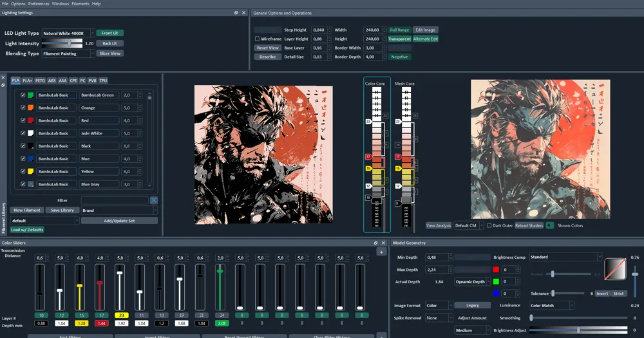This screenshot has width=644, height=338.
Task: Click red layer 17 marker in Color Core
Action: click(x=368, y=157)
